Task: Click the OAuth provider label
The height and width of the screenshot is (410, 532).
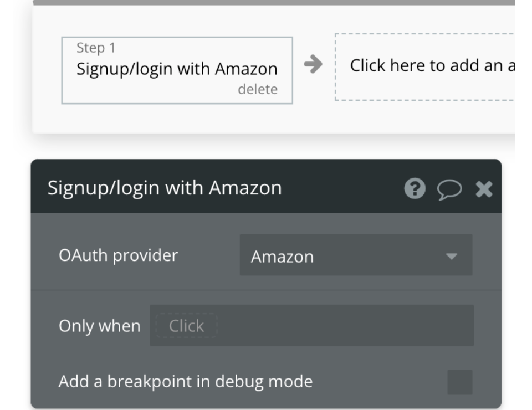Action: pos(119,255)
